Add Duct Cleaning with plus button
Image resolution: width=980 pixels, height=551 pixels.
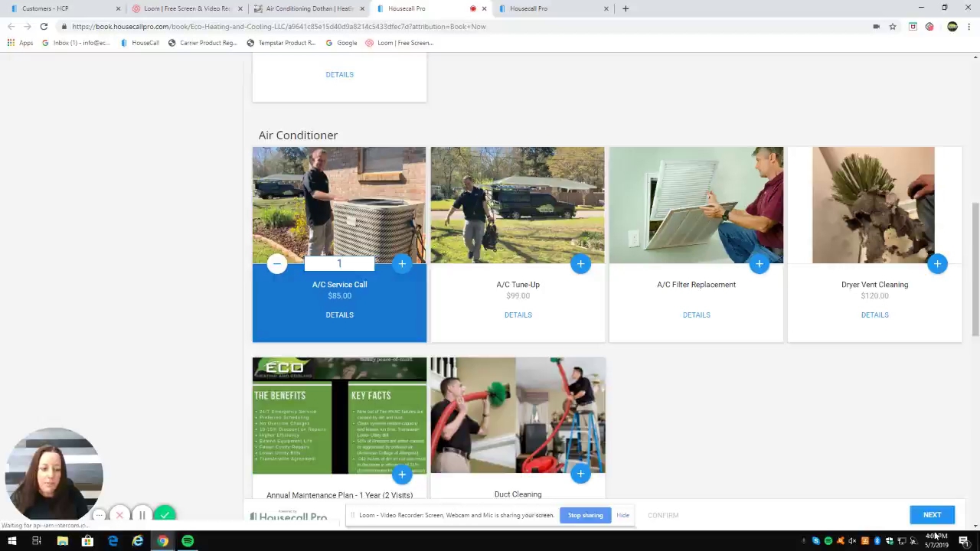(x=580, y=474)
